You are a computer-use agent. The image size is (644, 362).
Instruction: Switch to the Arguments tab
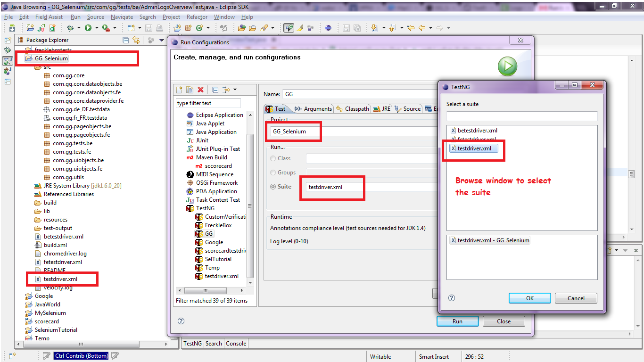(x=313, y=109)
